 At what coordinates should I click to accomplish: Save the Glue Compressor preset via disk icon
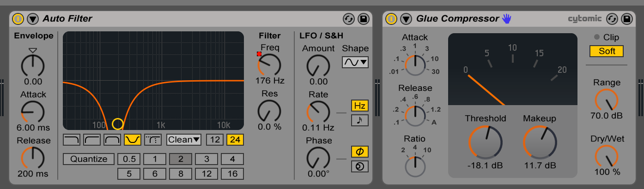pos(627,19)
